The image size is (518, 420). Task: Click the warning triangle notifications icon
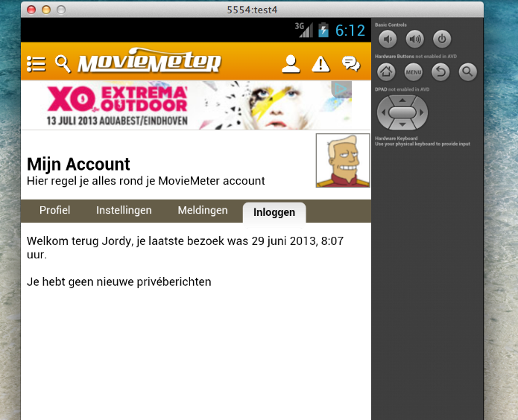320,63
